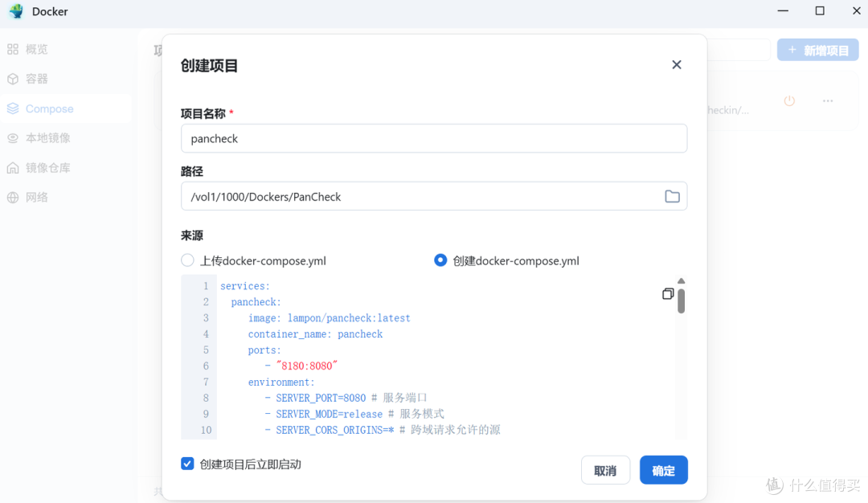Maximize the Docker window
This screenshot has height=503, width=868.
tap(820, 11)
